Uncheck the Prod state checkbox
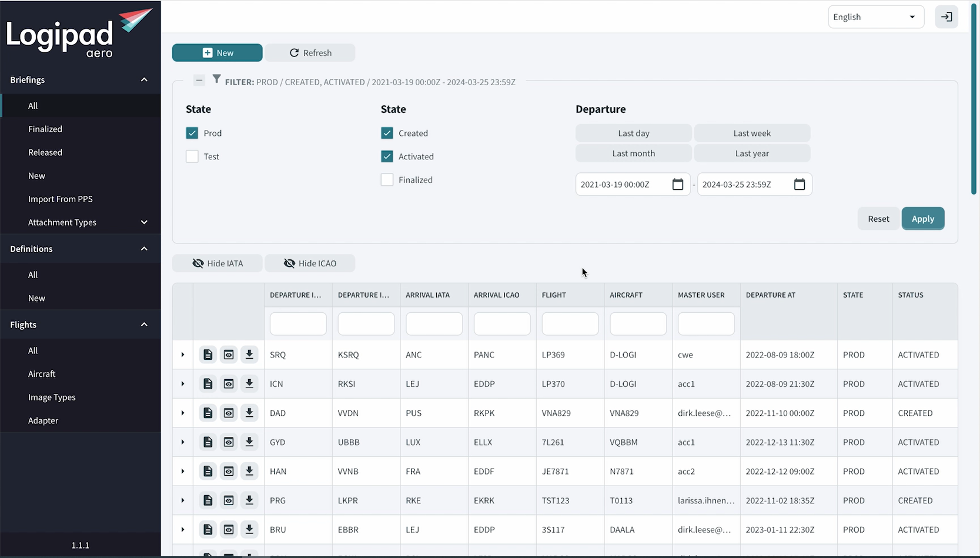 [192, 133]
